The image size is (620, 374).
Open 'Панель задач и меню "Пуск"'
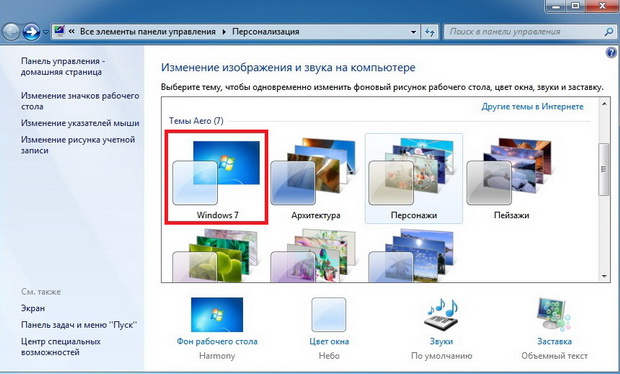79,325
